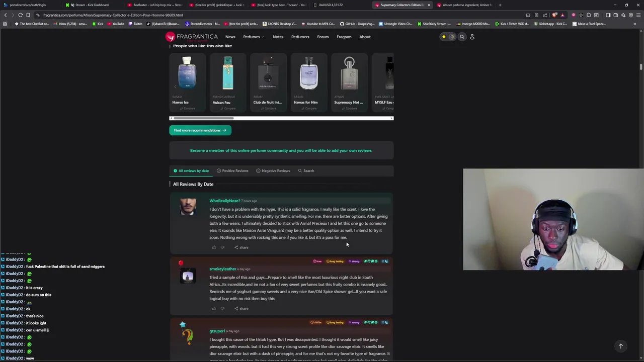Image resolution: width=644 pixels, height=362 pixels.
Task: Open the site search magnifier icon
Action: click(x=462, y=37)
